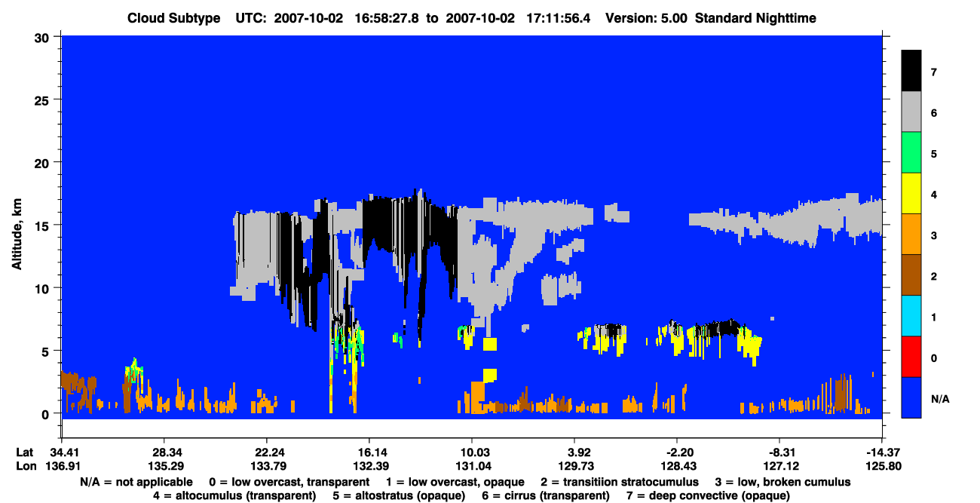Screen dimensions: 980x503
Task: Click the 'N/A' label beside the color bar
Action: [x=940, y=398]
